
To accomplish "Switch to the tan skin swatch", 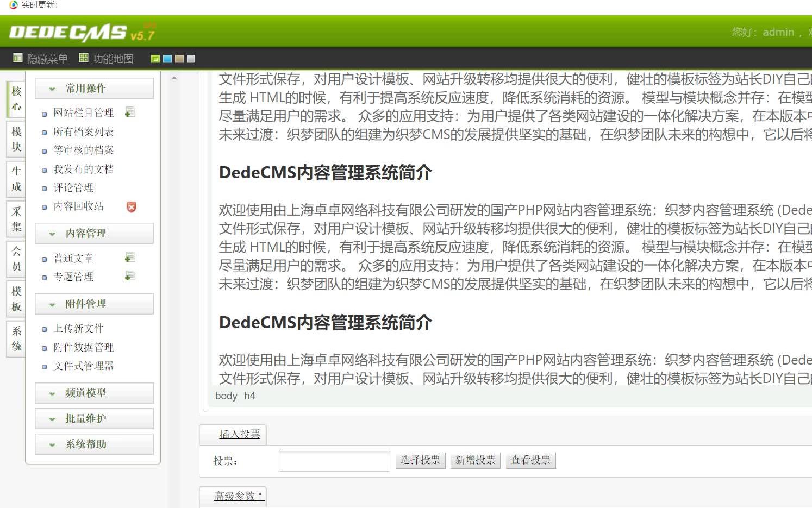I will pyautogui.click(x=179, y=59).
